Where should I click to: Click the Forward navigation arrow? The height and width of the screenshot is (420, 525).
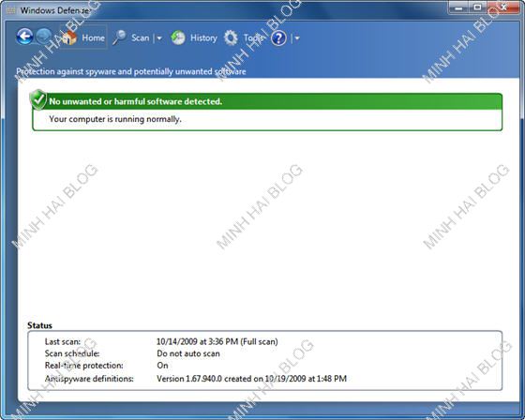[x=44, y=37]
